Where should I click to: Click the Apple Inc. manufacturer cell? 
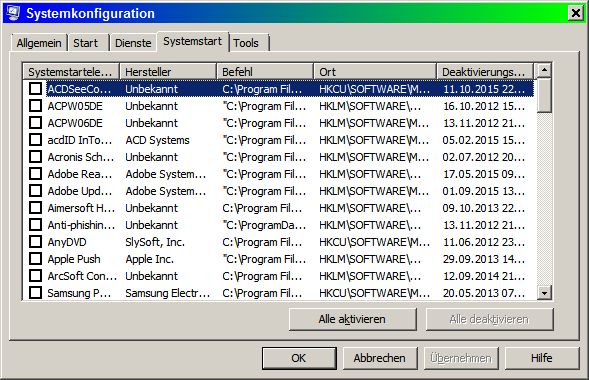click(x=150, y=259)
